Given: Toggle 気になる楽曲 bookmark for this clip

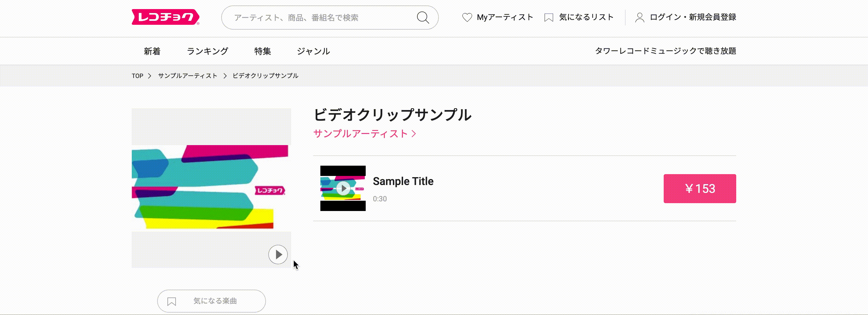Looking at the screenshot, I should 215,301.
